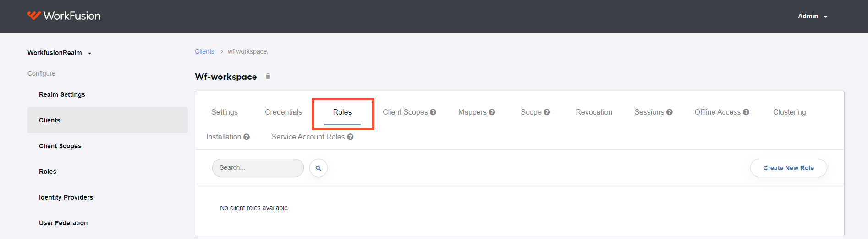Viewport: 868px width, 239px height.
Task: Click the WorkFusion logo
Action: [x=64, y=16]
